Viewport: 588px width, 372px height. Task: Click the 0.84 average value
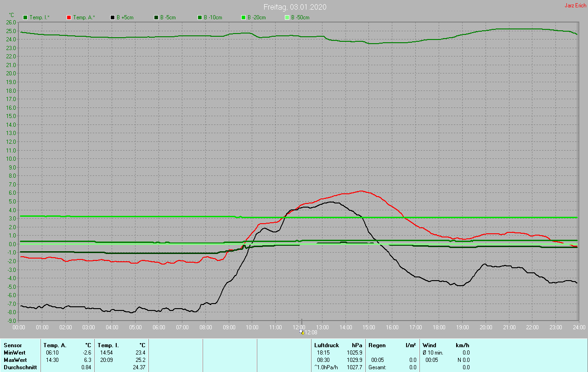click(86, 367)
